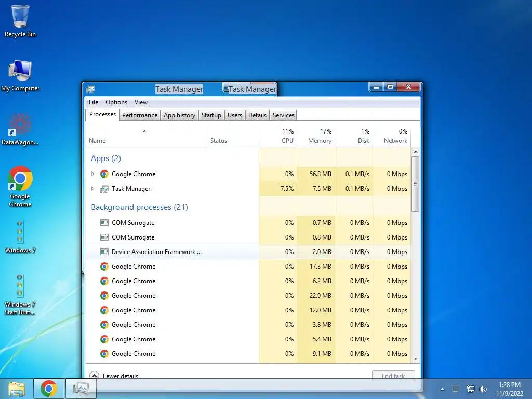Select Chrome process icon using 9.1 MB

104,354
